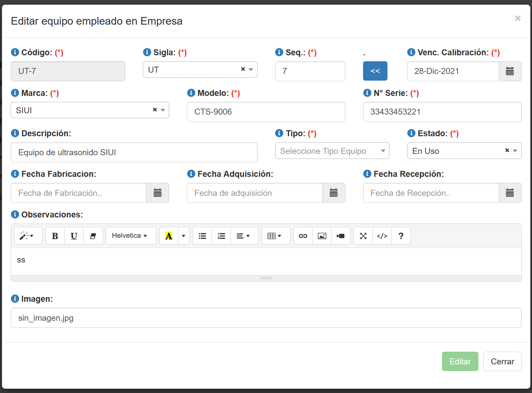This screenshot has width=532, height=393.
Task: Toggle underline formatting in editor toolbar
Action: point(74,236)
